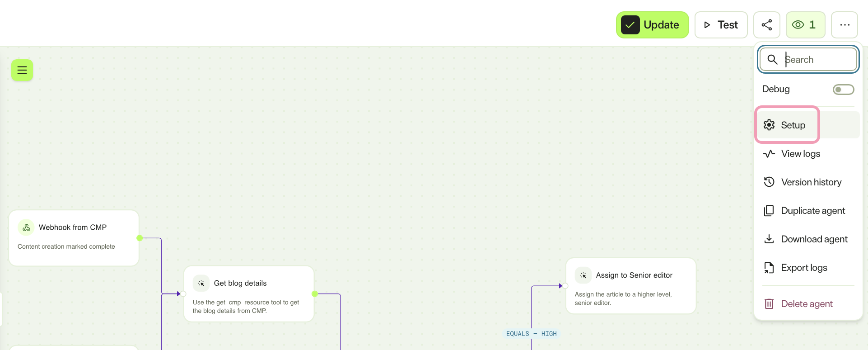Click the Export logs file icon
The image size is (868, 350).
769,268
